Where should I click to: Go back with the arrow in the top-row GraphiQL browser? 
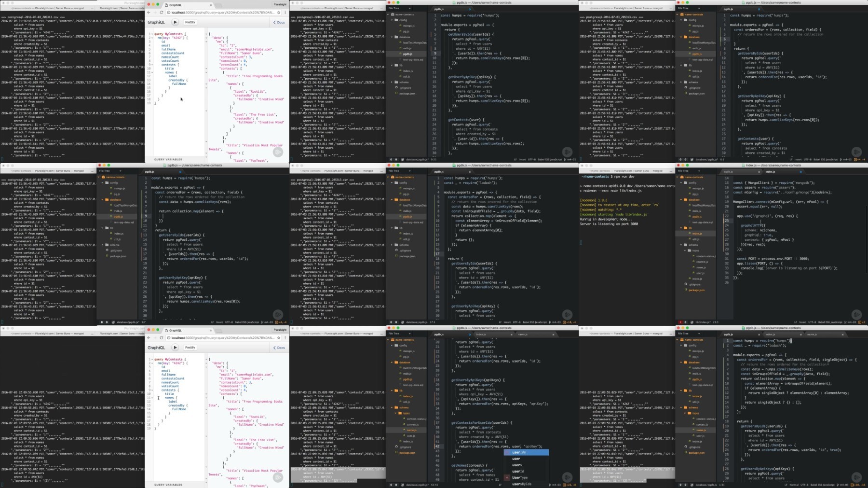tap(149, 13)
